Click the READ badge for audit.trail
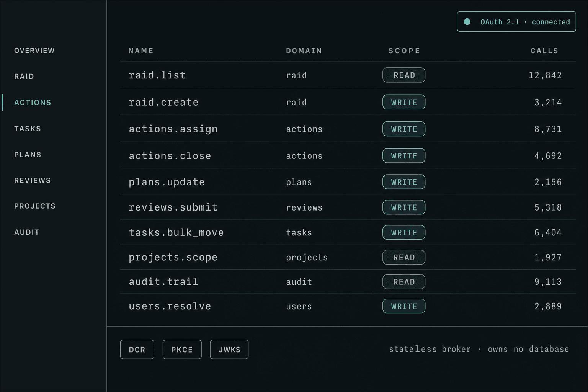Image resolution: width=588 pixels, height=392 pixels. point(404,282)
